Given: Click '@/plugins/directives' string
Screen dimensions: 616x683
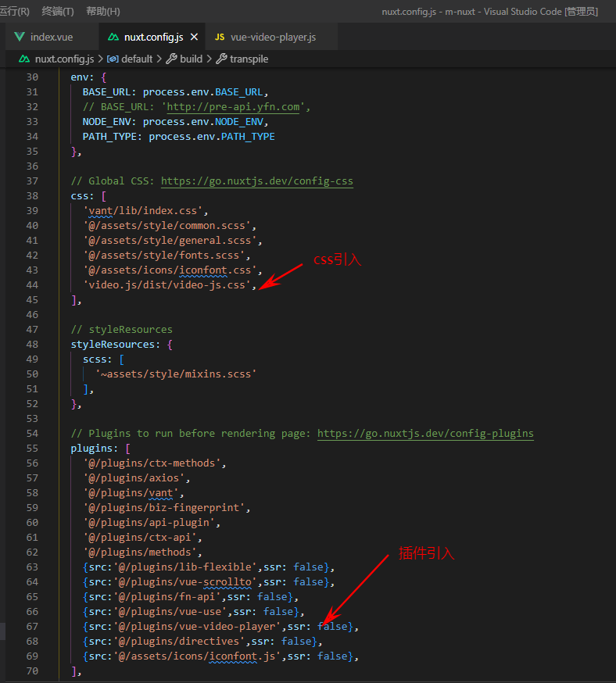Looking at the screenshot, I should [x=179, y=642].
